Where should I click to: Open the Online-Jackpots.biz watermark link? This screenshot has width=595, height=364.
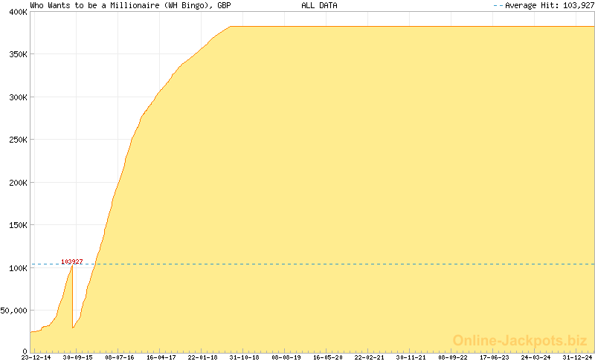(520, 340)
